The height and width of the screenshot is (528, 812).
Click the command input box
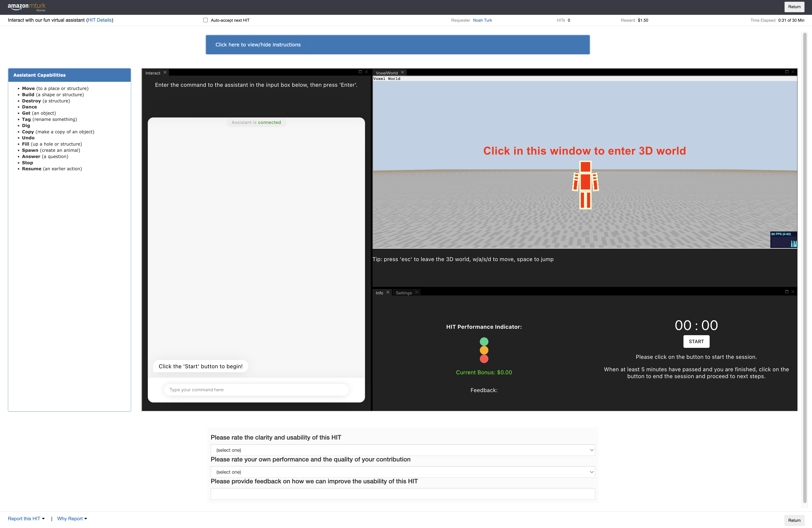256,390
